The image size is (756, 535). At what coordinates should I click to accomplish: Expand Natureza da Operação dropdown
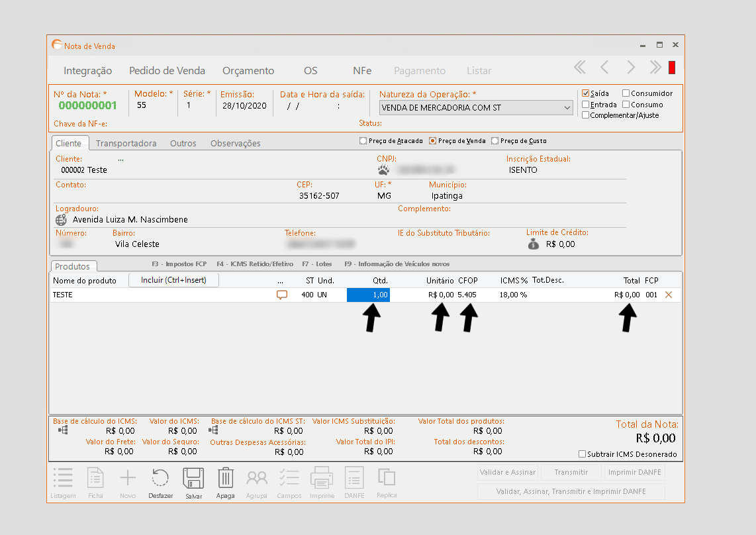pyautogui.click(x=567, y=107)
